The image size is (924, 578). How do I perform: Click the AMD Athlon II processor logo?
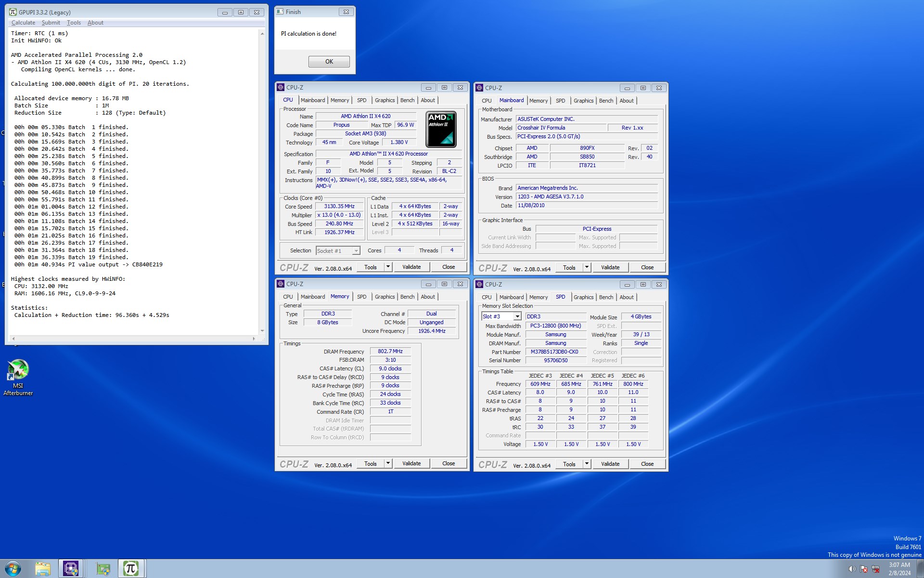[x=441, y=129]
